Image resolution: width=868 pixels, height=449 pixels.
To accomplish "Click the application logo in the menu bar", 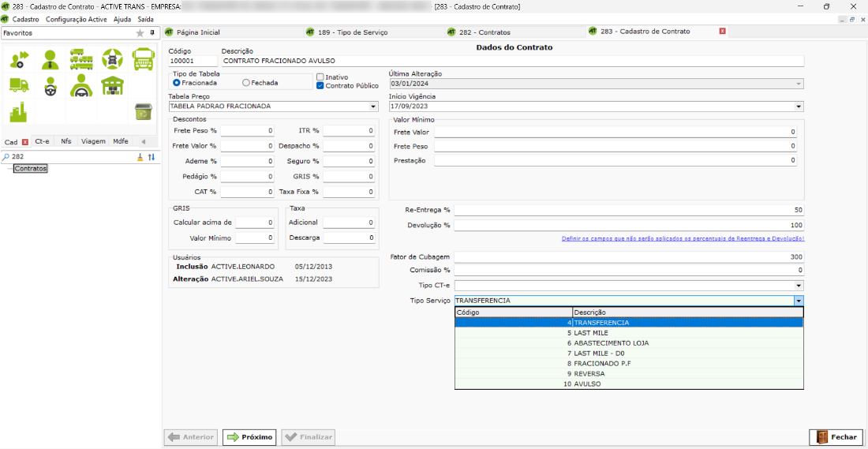I will (5, 19).
